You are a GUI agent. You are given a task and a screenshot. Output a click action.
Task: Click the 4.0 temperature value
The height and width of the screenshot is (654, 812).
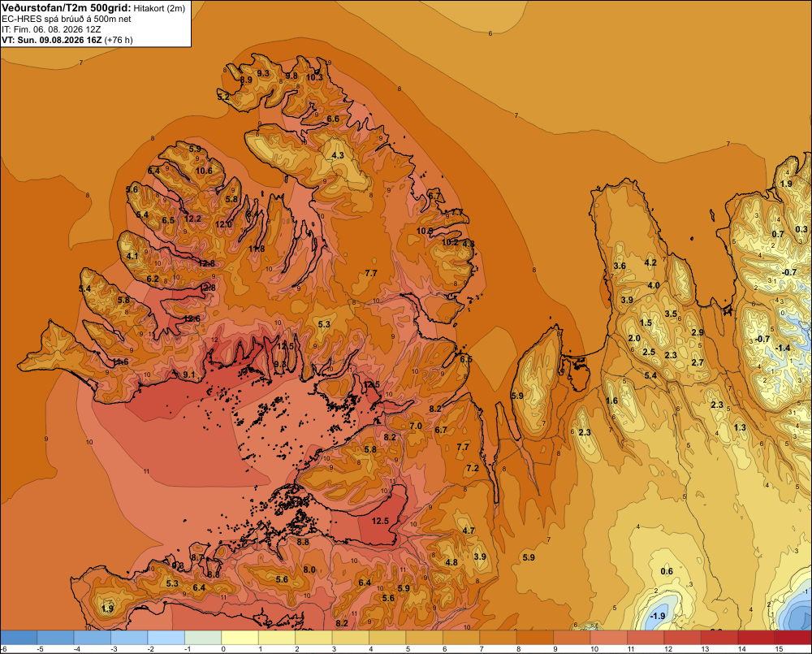[x=654, y=285]
